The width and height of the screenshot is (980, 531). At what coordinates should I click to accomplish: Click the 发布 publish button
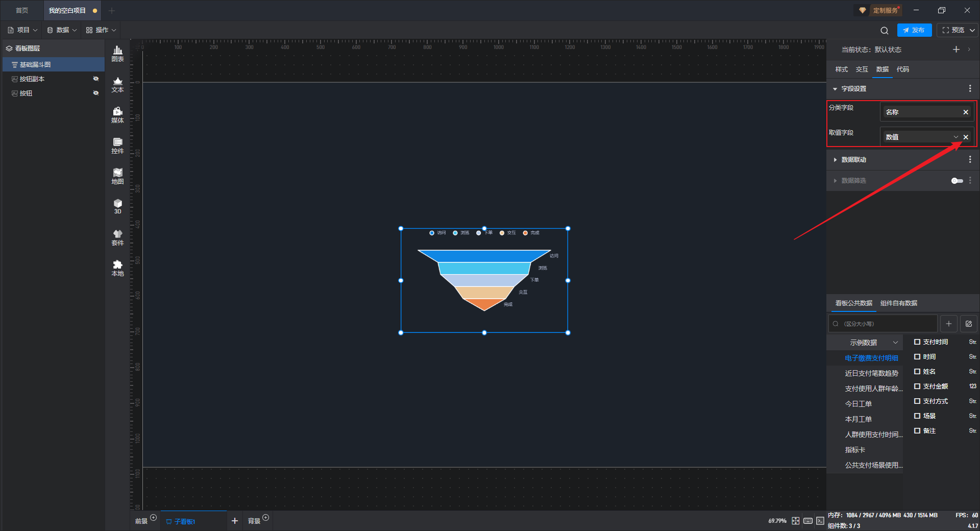click(914, 30)
